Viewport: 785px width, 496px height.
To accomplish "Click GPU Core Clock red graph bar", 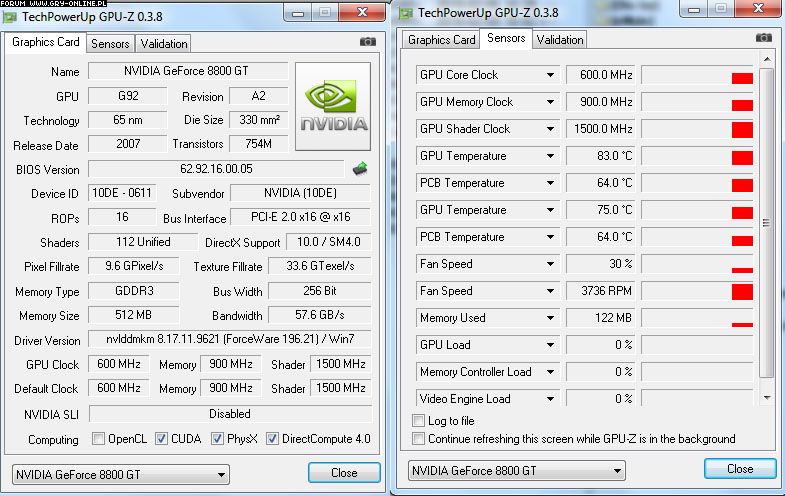I will pyautogui.click(x=742, y=79).
